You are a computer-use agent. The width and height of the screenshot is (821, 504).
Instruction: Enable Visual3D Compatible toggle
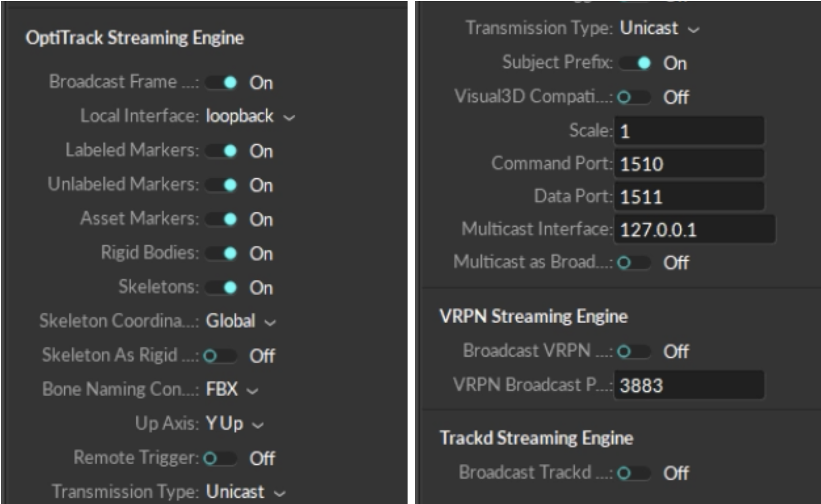pos(634,97)
